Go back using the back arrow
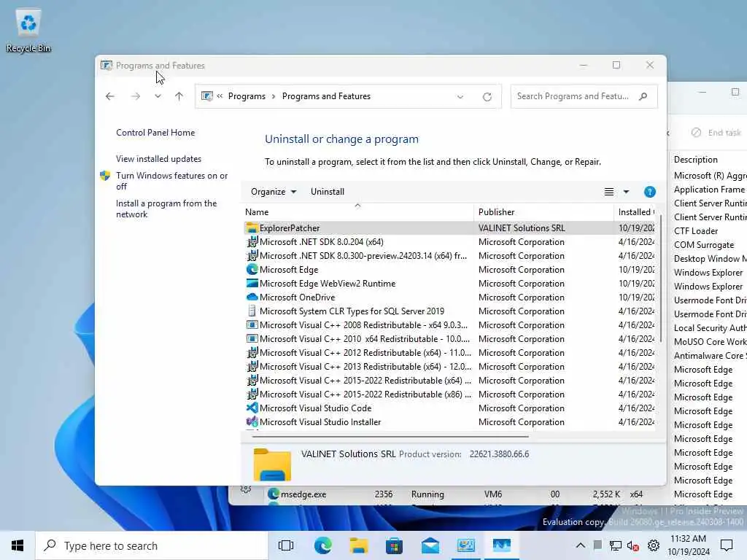This screenshot has height=560, width=747. [x=110, y=97]
